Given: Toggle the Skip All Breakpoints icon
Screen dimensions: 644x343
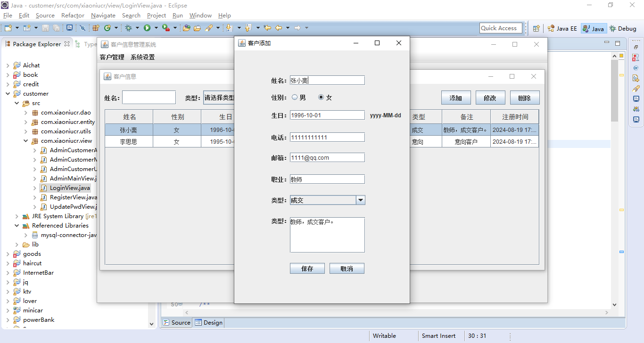Looking at the screenshot, I should pyautogui.click(x=83, y=28).
